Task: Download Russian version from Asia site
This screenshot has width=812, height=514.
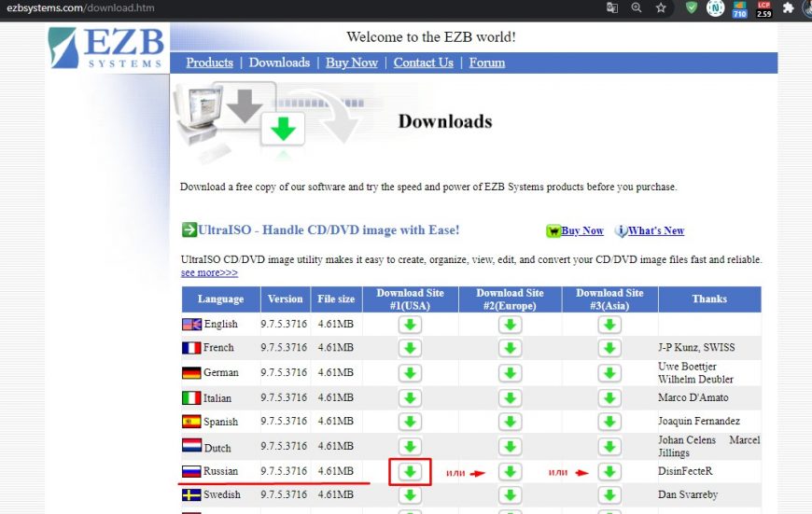Action: click(x=609, y=471)
